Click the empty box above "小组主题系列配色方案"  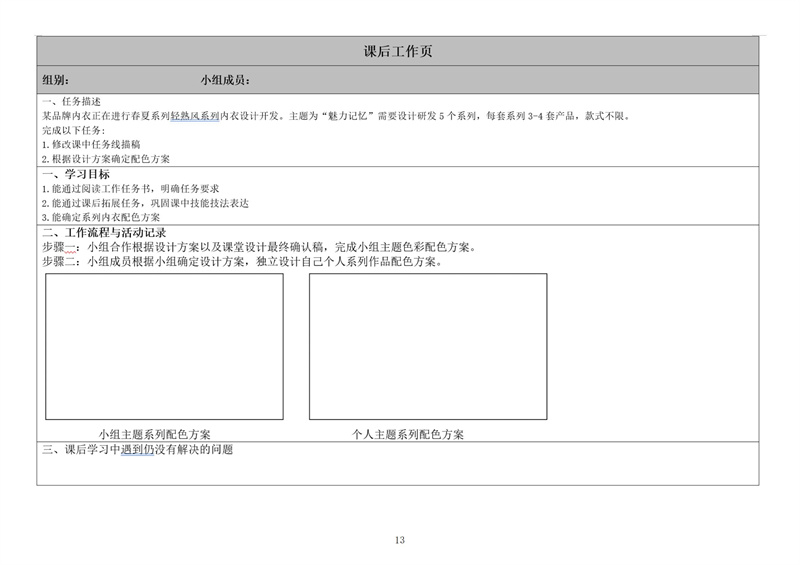point(164,347)
